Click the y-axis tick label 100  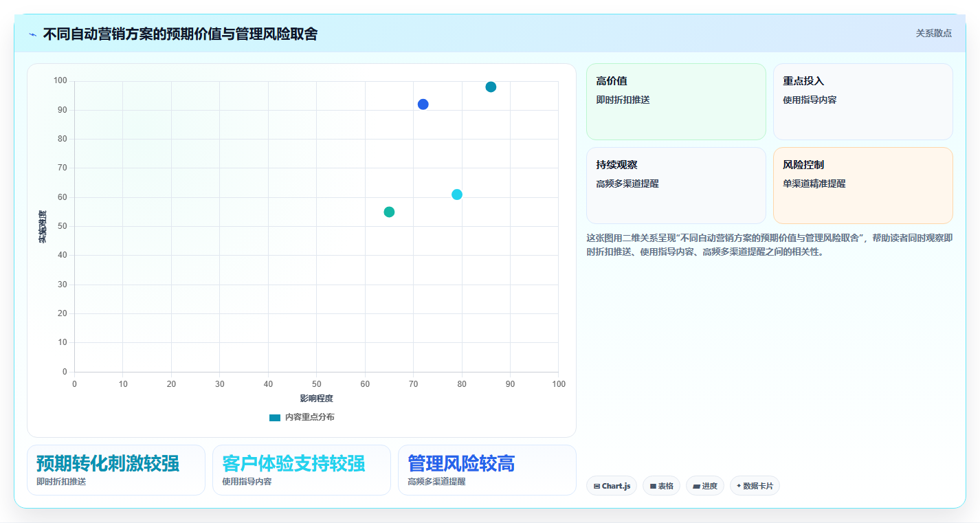click(x=60, y=81)
